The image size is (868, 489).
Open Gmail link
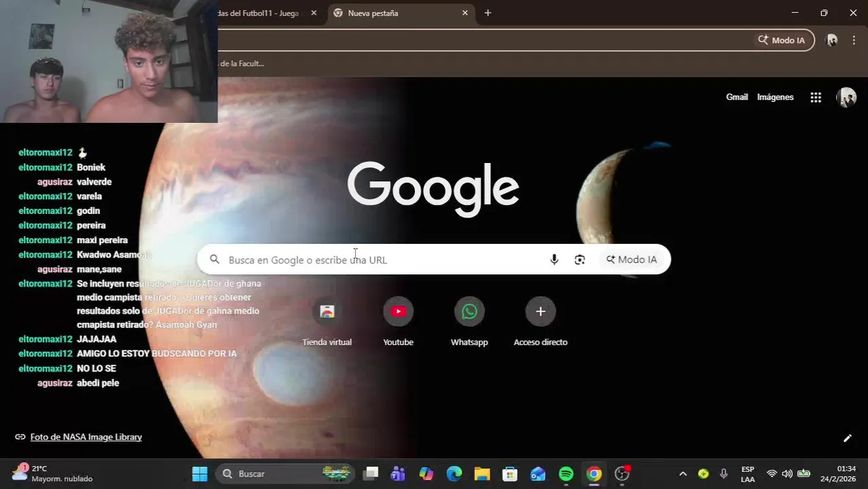pos(737,97)
